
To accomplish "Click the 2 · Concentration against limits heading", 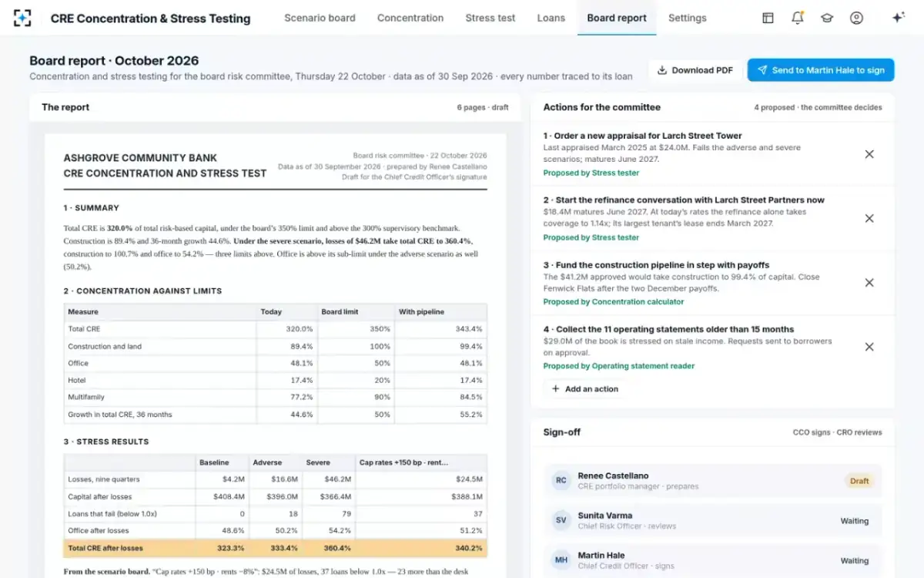I will [x=142, y=291].
